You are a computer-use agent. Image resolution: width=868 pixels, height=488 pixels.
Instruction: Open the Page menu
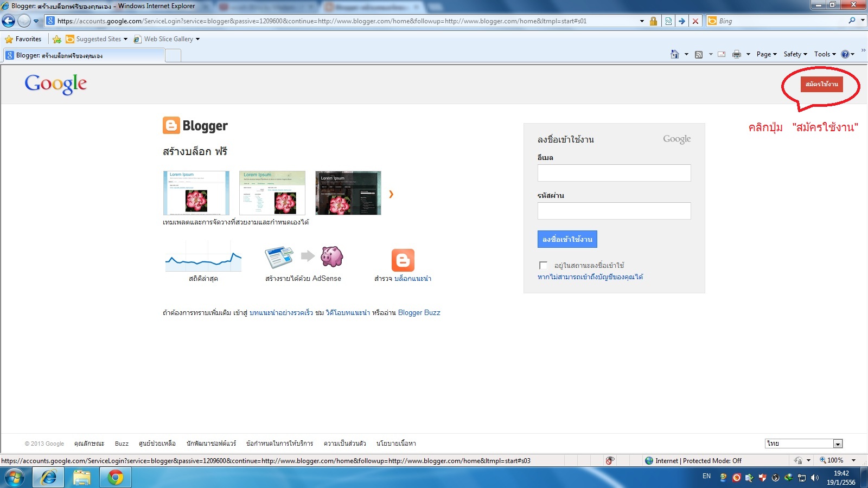click(767, 54)
